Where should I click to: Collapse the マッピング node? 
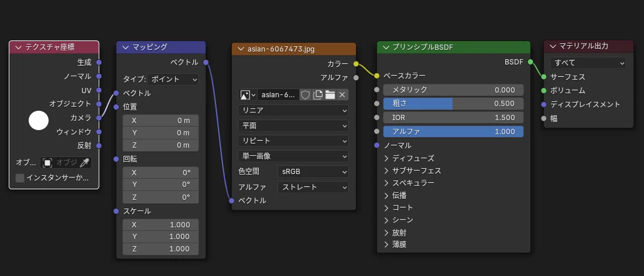click(125, 47)
